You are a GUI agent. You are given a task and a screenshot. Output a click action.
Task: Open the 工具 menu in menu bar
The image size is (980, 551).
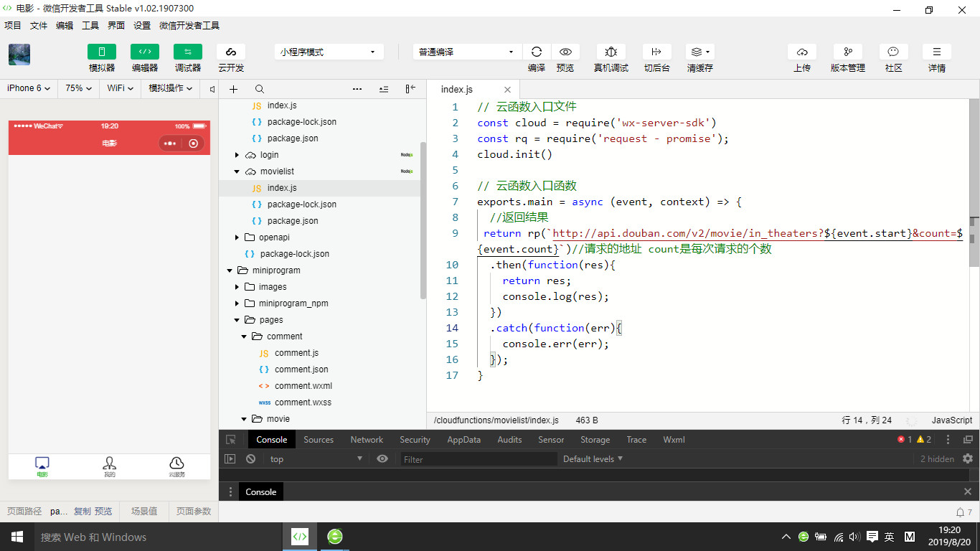(90, 25)
